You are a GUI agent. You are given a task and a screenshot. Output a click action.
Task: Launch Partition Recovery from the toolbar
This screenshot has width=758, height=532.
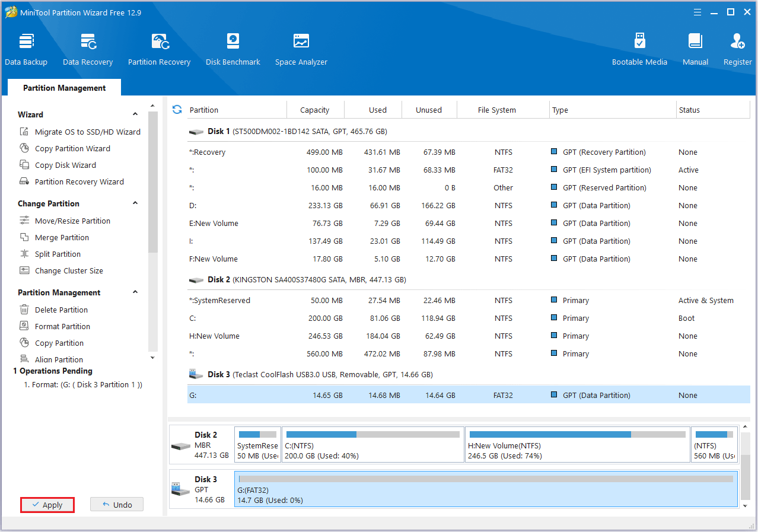(x=160, y=50)
